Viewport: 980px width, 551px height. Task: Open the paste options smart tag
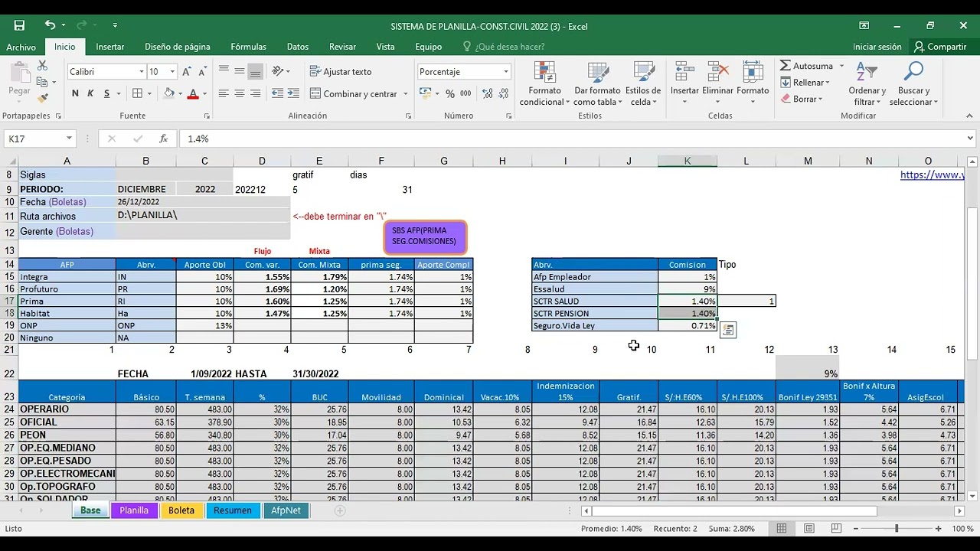[x=727, y=330]
